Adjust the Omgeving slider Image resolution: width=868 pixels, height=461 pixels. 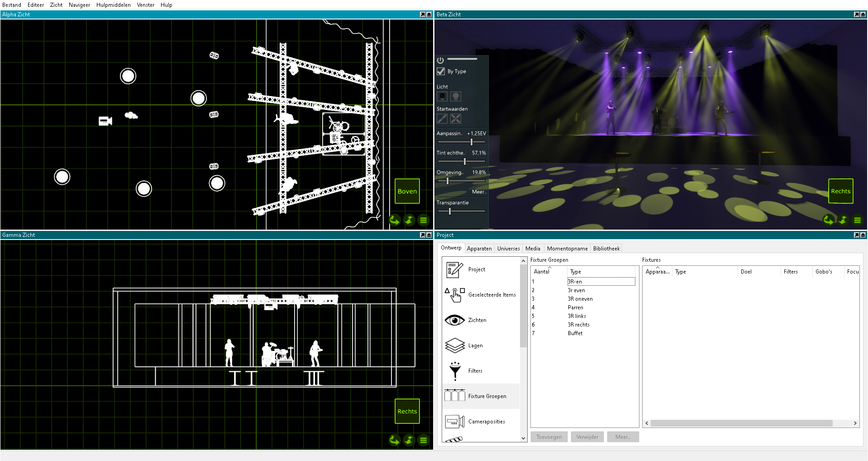(448, 181)
